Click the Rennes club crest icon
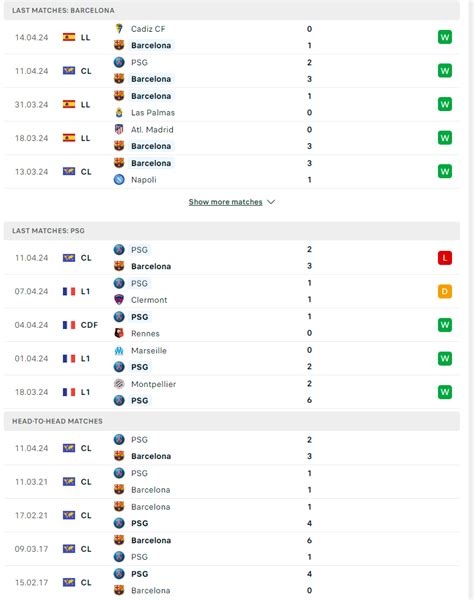The width and height of the screenshot is (474, 600). (x=119, y=333)
